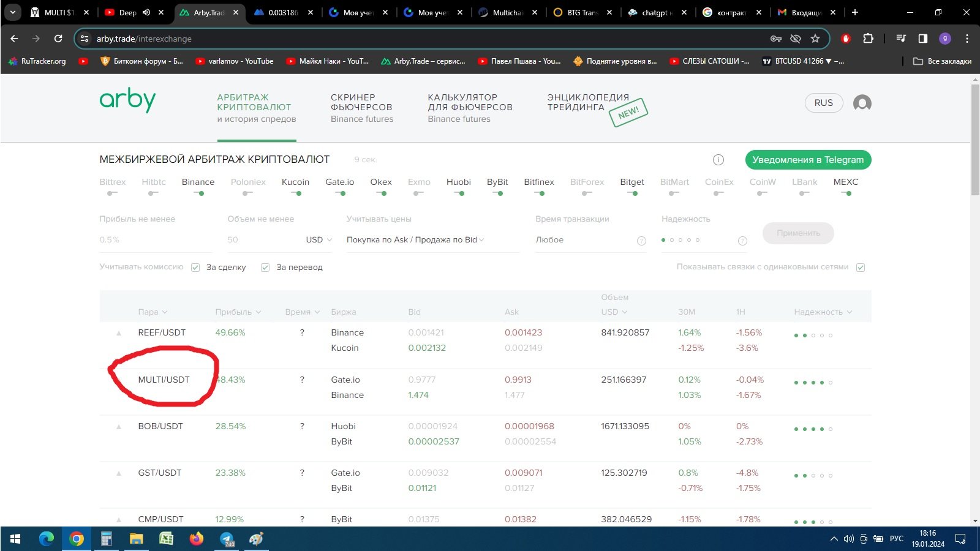Open the user profile avatar icon
The width and height of the screenshot is (980, 551).
862,103
